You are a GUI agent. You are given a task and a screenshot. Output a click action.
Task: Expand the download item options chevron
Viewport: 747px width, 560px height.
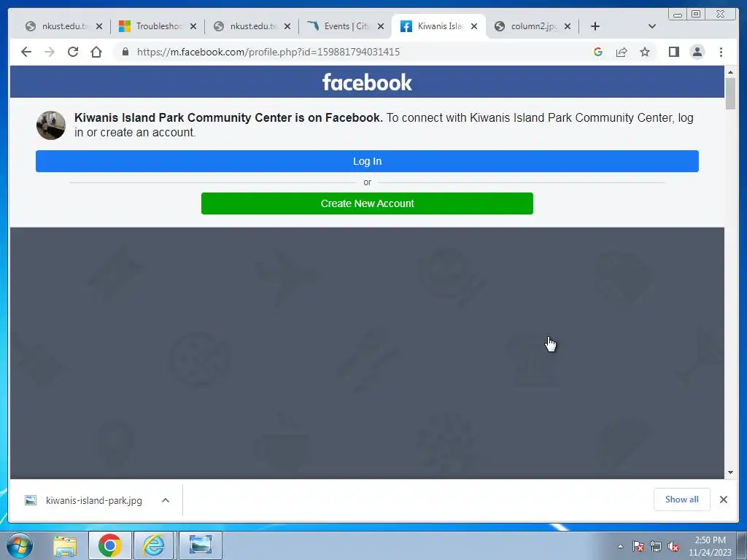[166, 500]
